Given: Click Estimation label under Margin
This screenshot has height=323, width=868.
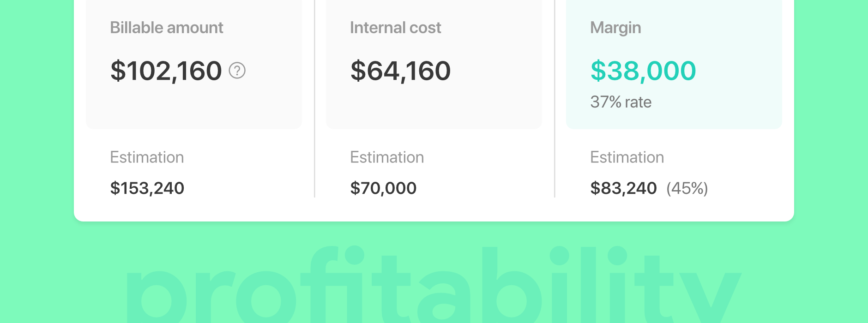Looking at the screenshot, I should click(627, 157).
